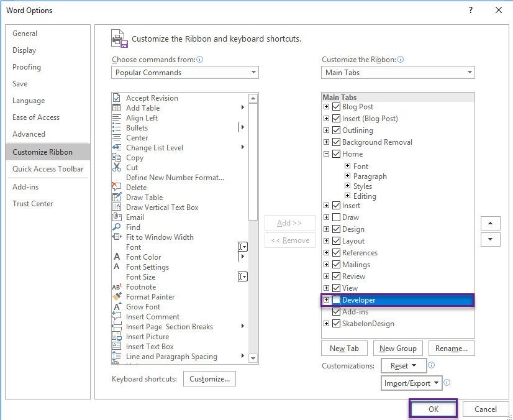513x420 pixels.
Task: Click the Footnote AB icon
Action: pyautogui.click(x=117, y=287)
